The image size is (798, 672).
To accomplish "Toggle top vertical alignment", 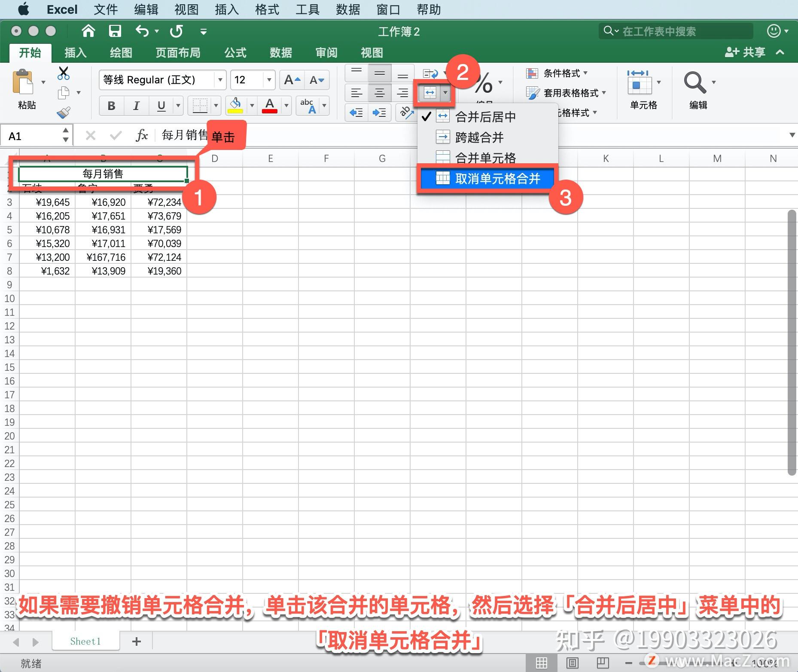I will click(356, 73).
